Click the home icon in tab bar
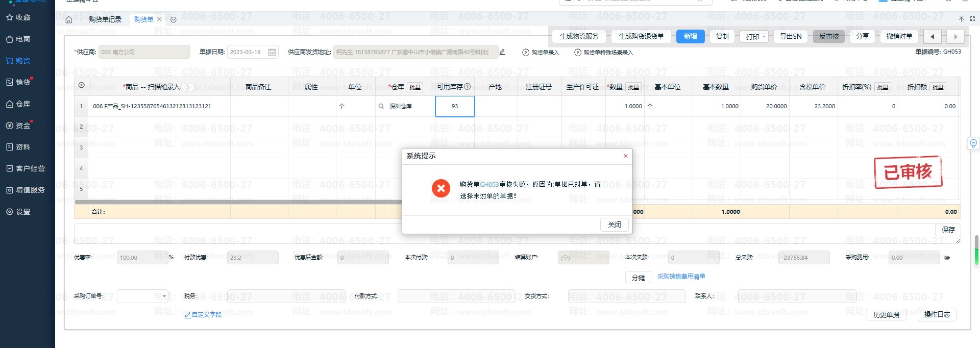This screenshot has height=348, width=980. click(69, 20)
